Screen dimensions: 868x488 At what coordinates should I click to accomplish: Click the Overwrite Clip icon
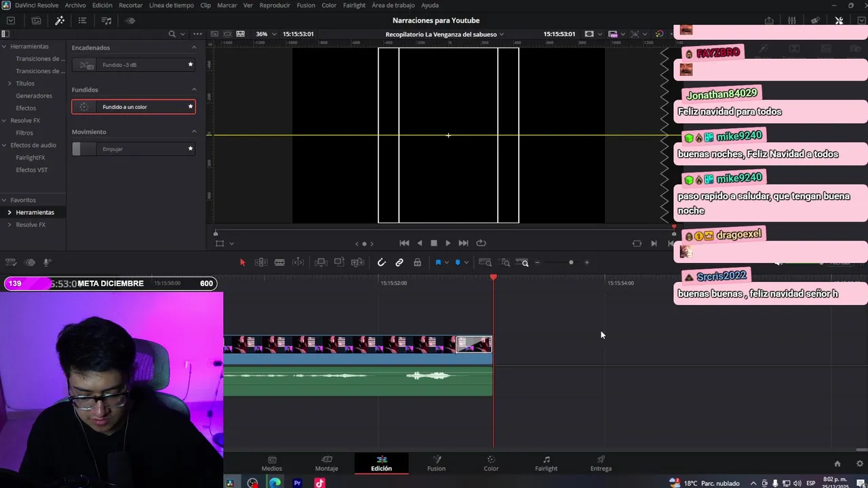tap(339, 262)
